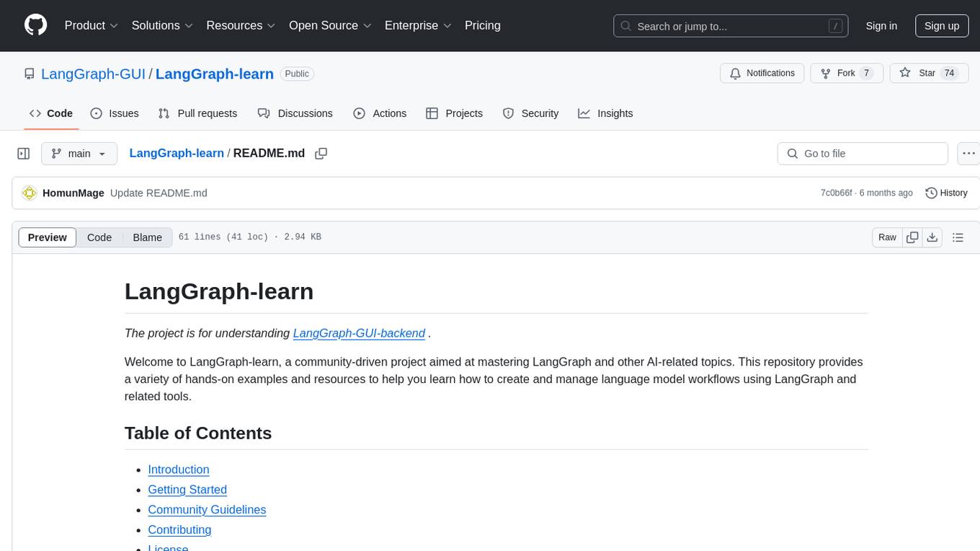The height and width of the screenshot is (551, 980).
Task: Switch to the Discussions tab
Action: tap(295, 113)
